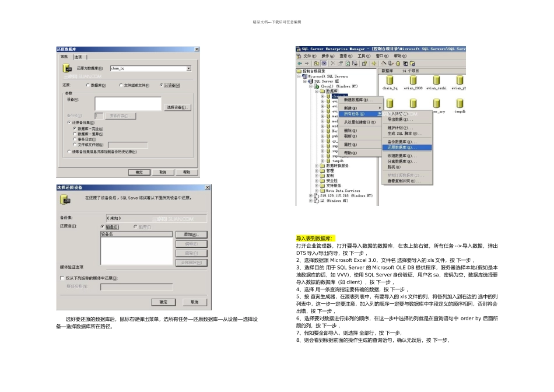Viewport: 554px width, 392px height.
Task: Click the Forward arrow in Enterprise Manager toolbar
Action: click(x=307, y=64)
